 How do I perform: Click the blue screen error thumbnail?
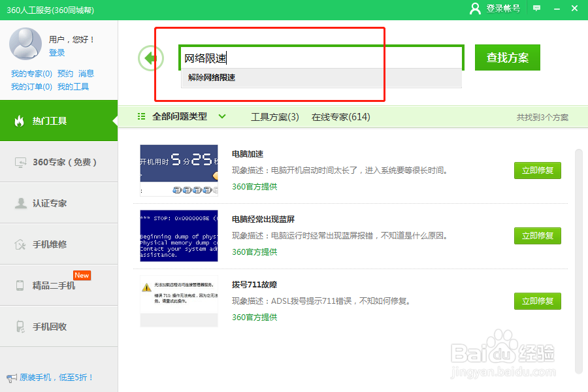click(x=179, y=236)
